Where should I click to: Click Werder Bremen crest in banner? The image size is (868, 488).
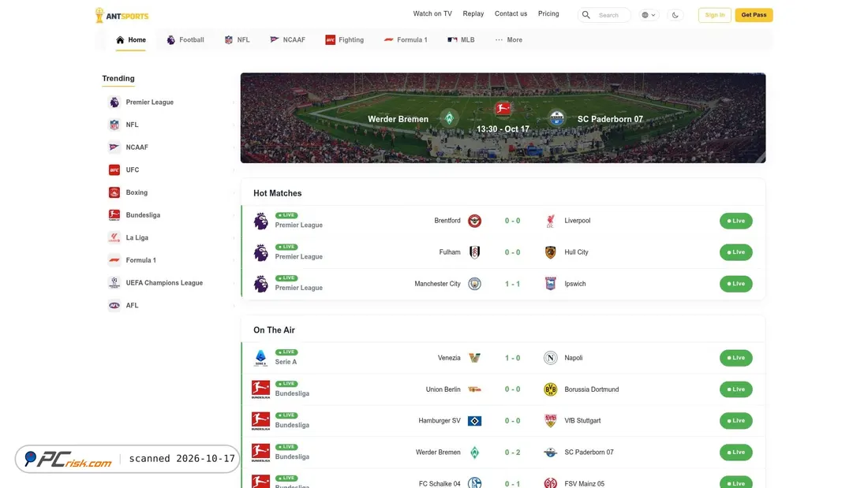tap(449, 117)
